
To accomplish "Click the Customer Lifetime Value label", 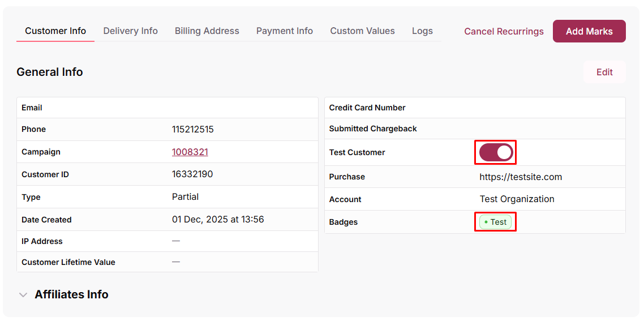I will 68,262.
